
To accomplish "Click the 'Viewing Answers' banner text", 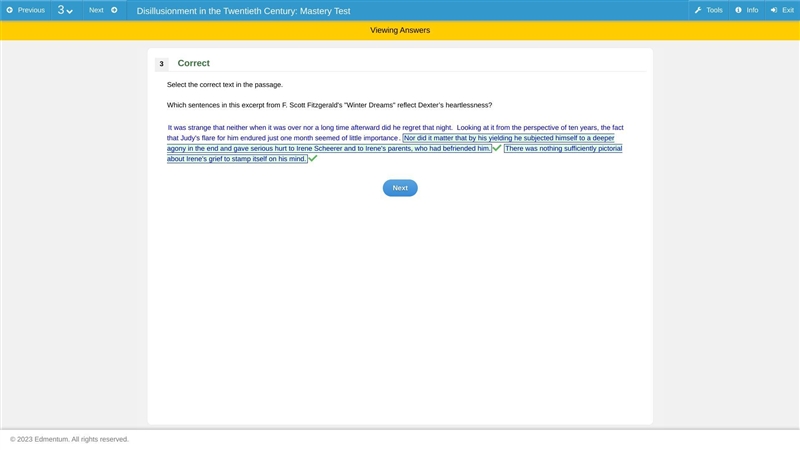I will pyautogui.click(x=400, y=30).
